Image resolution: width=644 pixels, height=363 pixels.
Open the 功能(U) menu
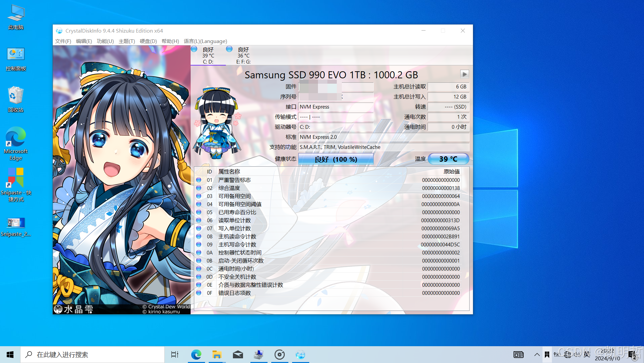[x=105, y=41]
